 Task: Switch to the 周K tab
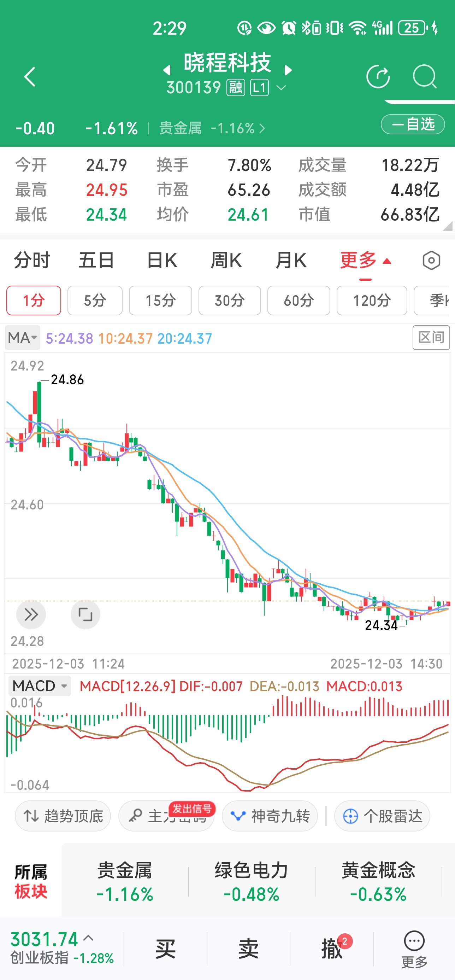coord(226,261)
